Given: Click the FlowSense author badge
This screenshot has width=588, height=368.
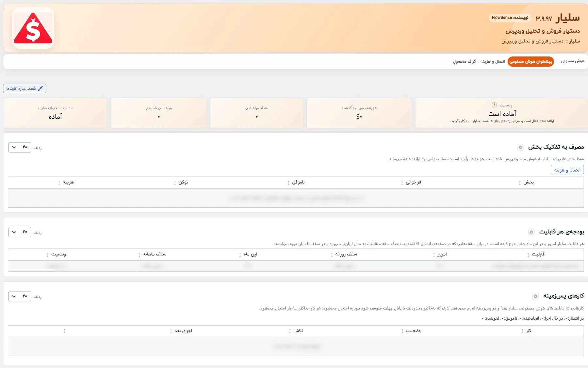Looking at the screenshot, I should coord(510,18).
